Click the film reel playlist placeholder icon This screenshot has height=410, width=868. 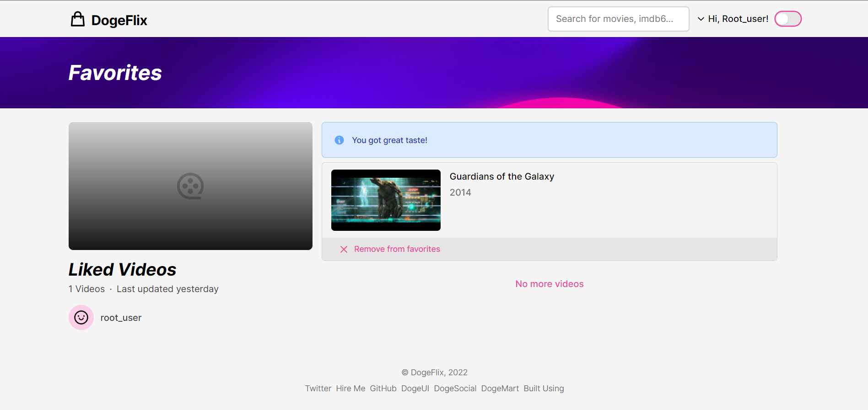pos(190,186)
